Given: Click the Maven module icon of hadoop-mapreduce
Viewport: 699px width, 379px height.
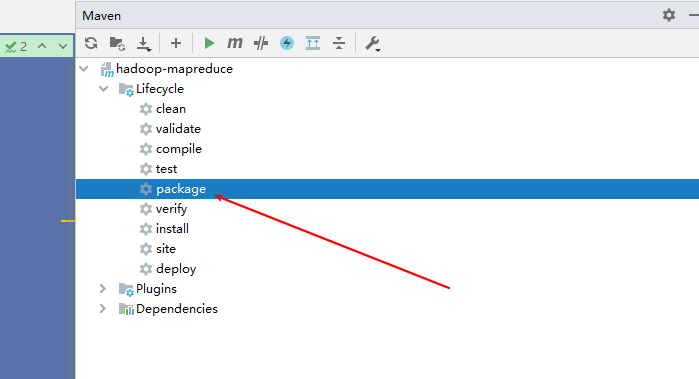Looking at the screenshot, I should pyautogui.click(x=107, y=70).
